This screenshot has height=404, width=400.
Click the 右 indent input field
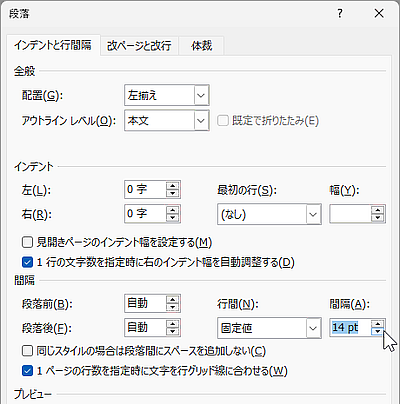145,214
